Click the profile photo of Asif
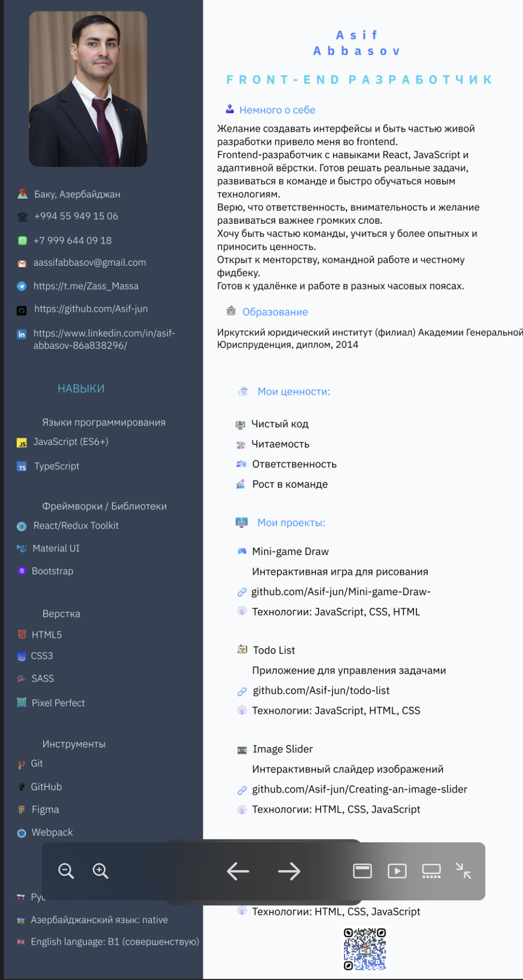Viewport: 523px width, 980px height. (88, 89)
